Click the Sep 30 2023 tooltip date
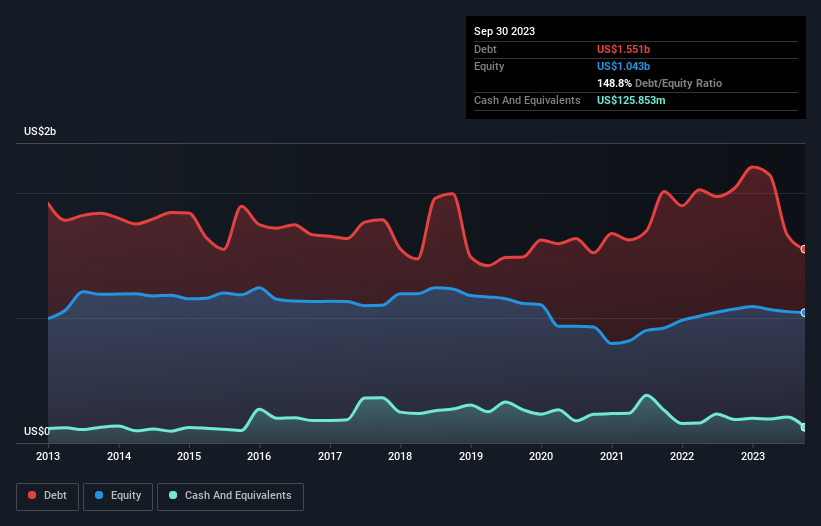Image resolution: width=821 pixels, height=526 pixels. (504, 31)
